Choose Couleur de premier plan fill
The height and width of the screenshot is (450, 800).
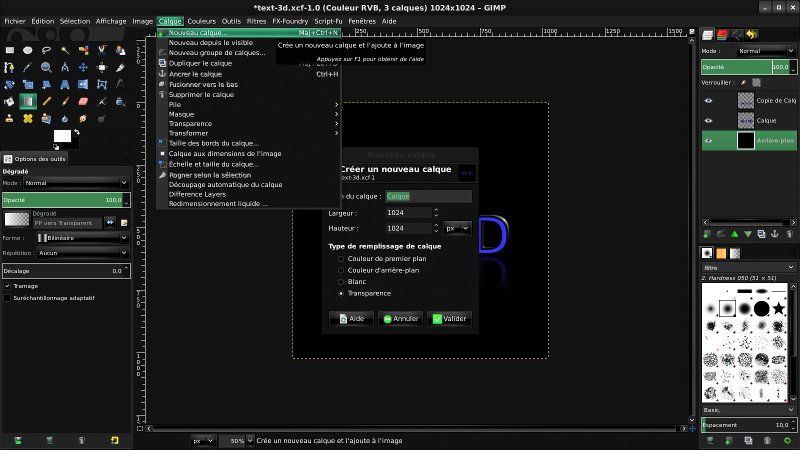[x=341, y=259]
